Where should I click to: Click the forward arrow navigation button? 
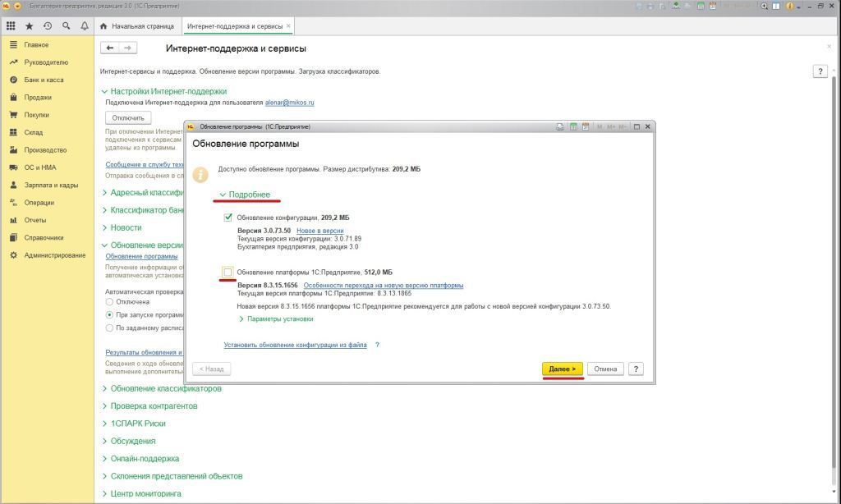(x=127, y=48)
